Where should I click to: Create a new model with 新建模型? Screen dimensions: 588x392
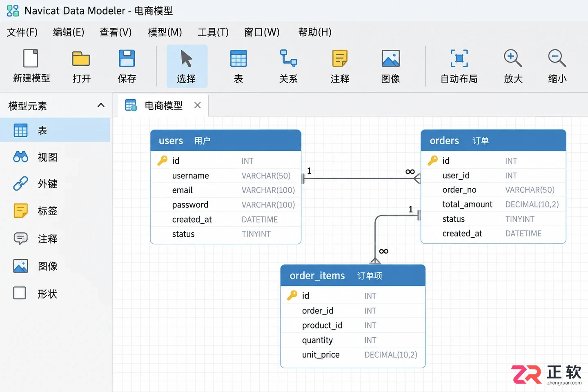(31, 66)
